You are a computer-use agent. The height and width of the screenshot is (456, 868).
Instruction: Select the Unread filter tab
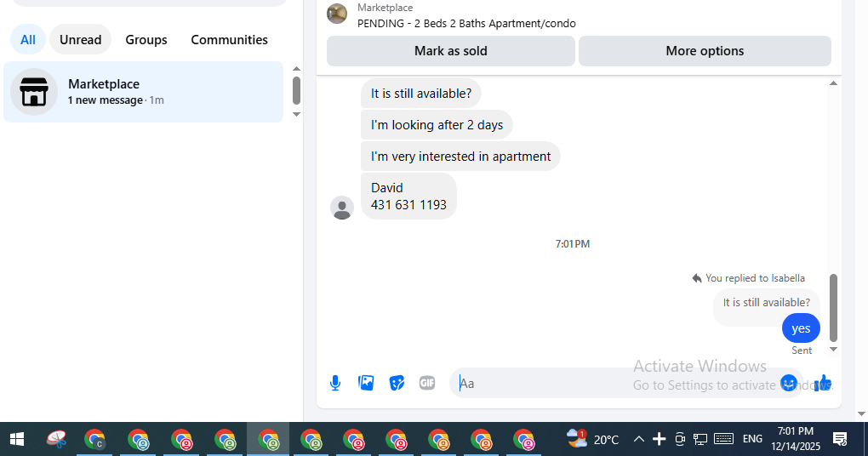tap(80, 40)
